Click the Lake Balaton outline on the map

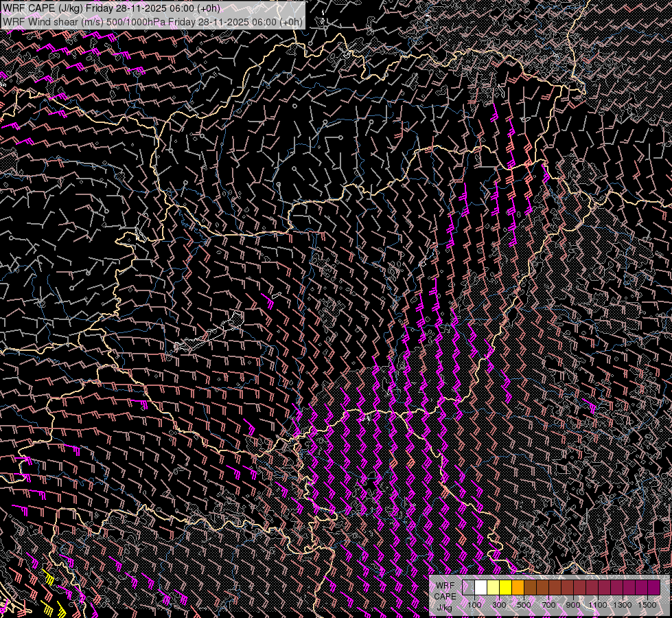tap(209, 334)
